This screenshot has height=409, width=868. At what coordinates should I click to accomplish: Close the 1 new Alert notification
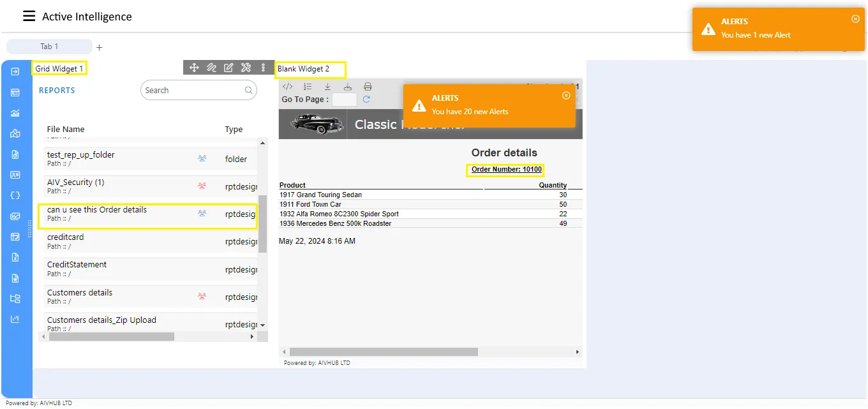(x=855, y=19)
